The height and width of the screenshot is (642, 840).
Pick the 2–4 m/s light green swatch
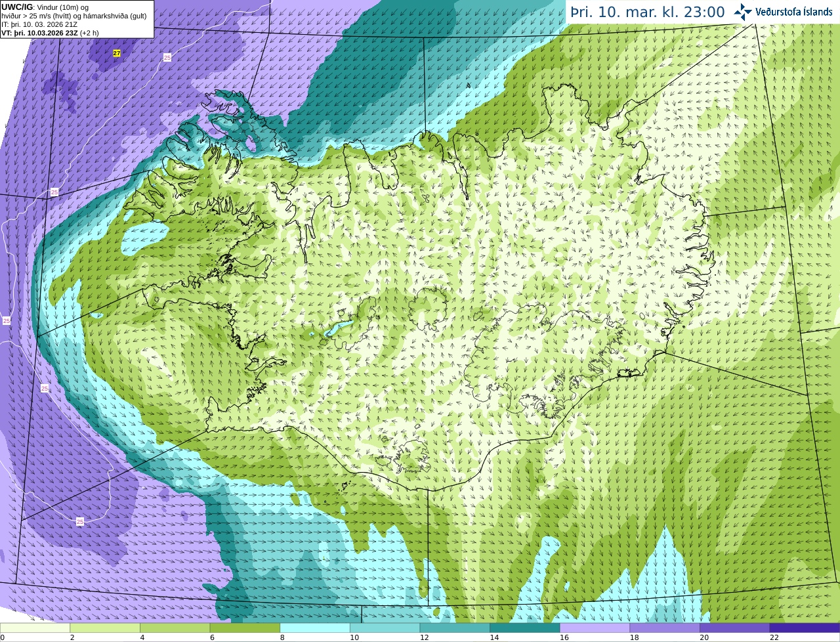105,628
